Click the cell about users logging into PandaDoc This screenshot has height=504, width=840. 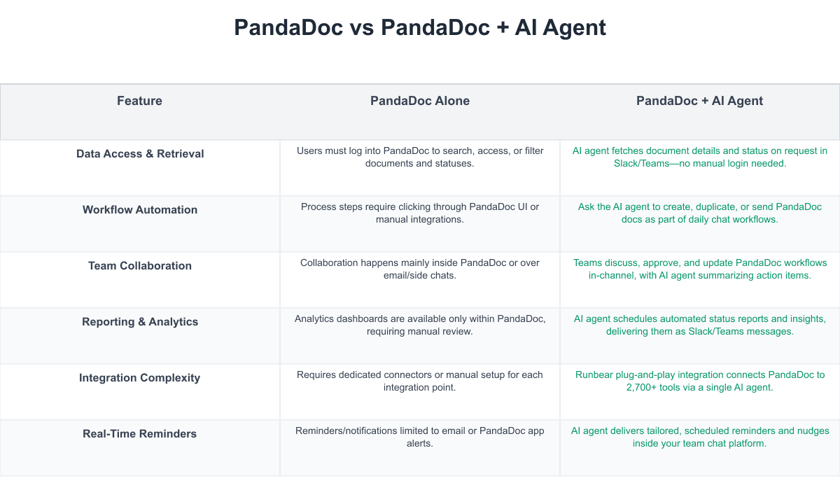coord(420,157)
